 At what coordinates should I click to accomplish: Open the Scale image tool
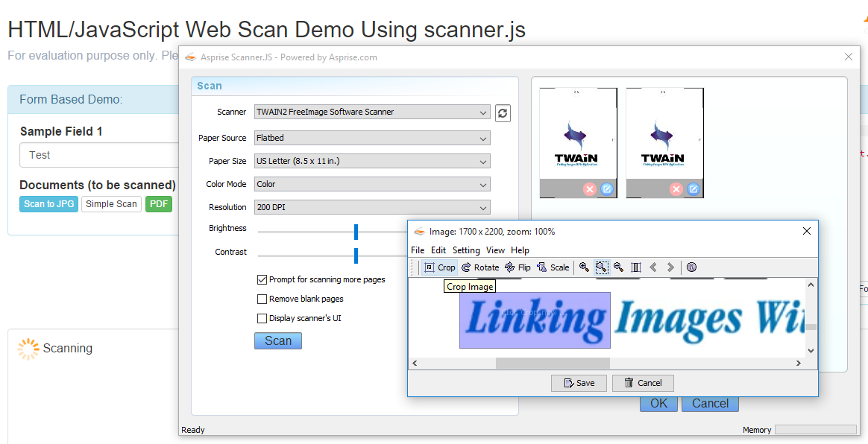click(x=553, y=267)
